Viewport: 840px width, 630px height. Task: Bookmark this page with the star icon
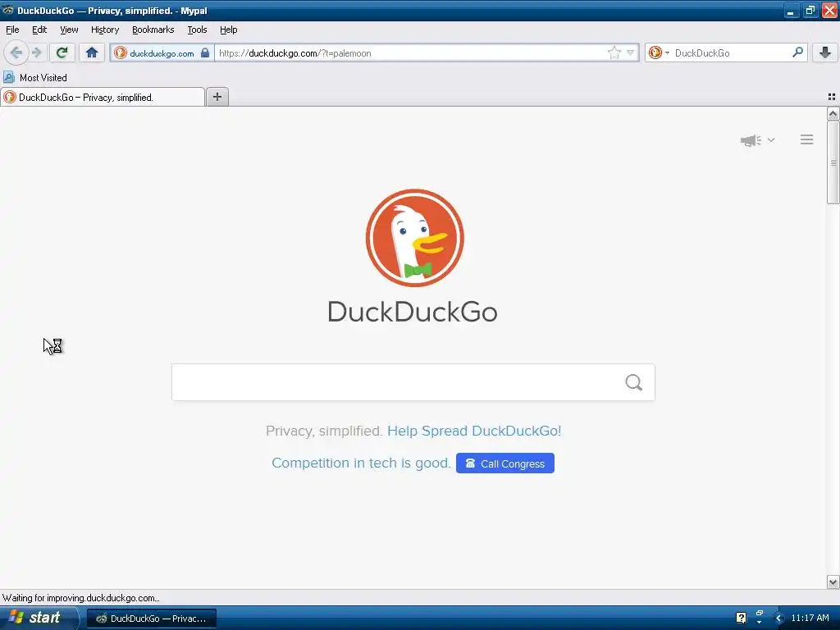(x=614, y=52)
